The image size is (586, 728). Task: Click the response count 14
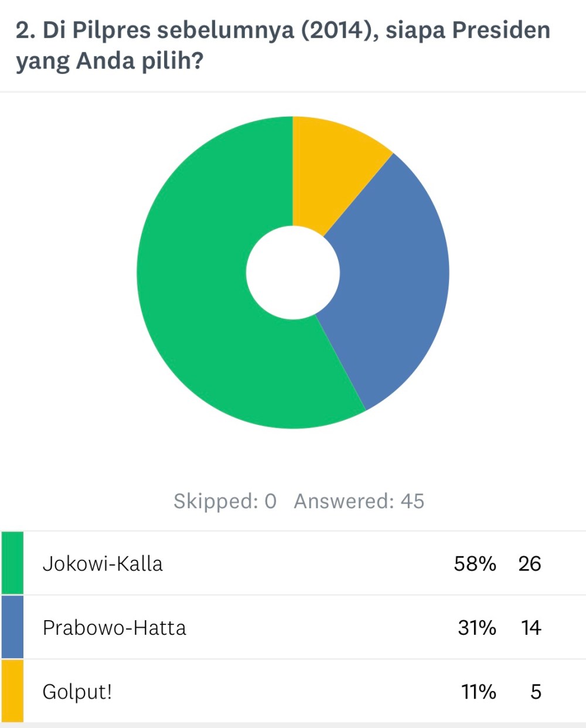pos(531,628)
